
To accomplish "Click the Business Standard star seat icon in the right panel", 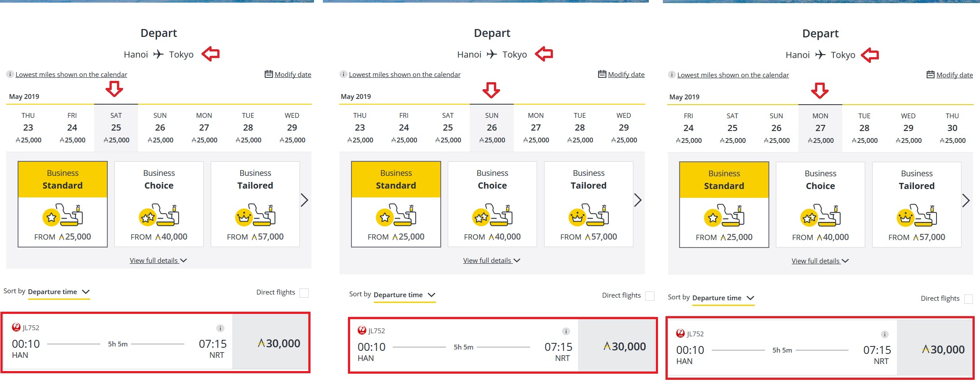I will [x=724, y=215].
